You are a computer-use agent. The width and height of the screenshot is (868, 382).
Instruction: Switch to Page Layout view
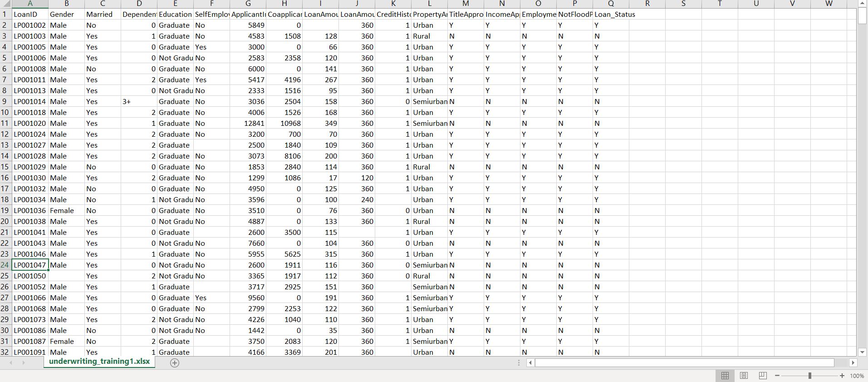pos(744,376)
